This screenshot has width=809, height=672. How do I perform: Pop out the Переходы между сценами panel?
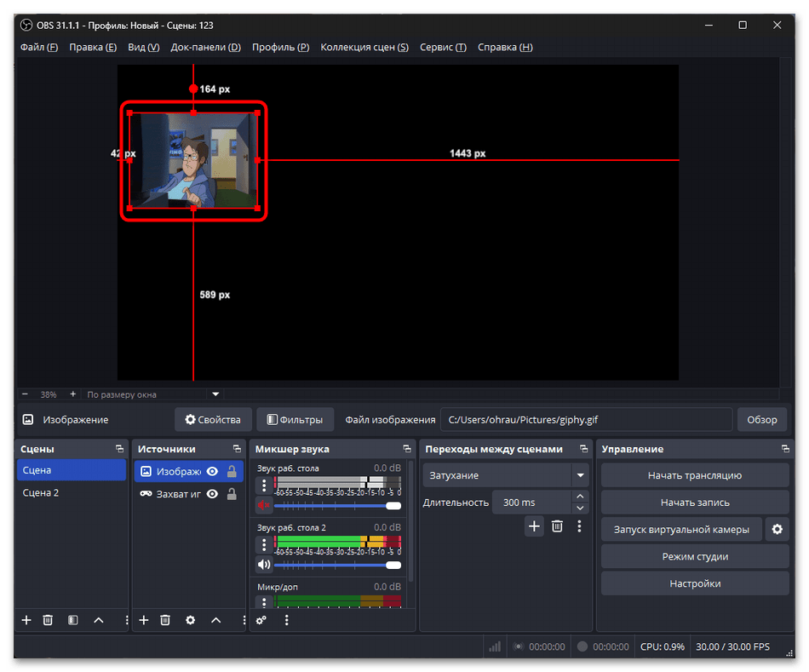pyautogui.click(x=583, y=449)
